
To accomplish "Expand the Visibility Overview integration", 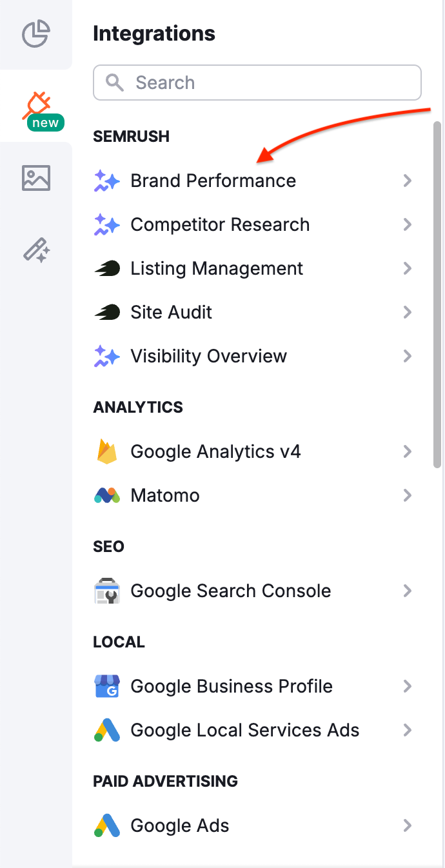I will tap(408, 356).
